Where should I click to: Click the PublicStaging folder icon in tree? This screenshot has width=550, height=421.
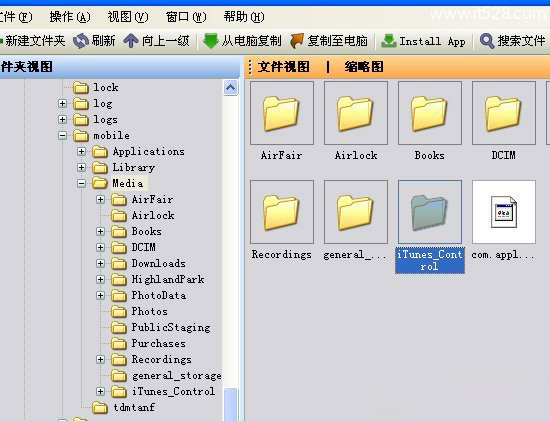click(x=119, y=328)
